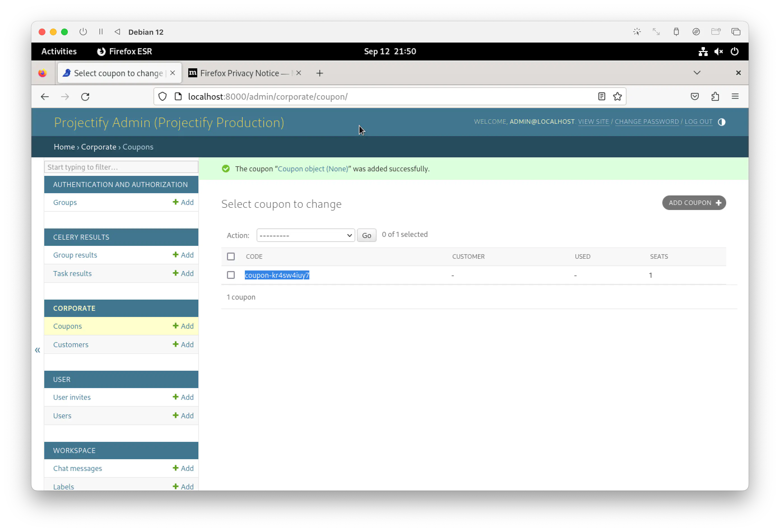Open Users in the sidebar
Image resolution: width=780 pixels, height=532 pixels.
62,416
